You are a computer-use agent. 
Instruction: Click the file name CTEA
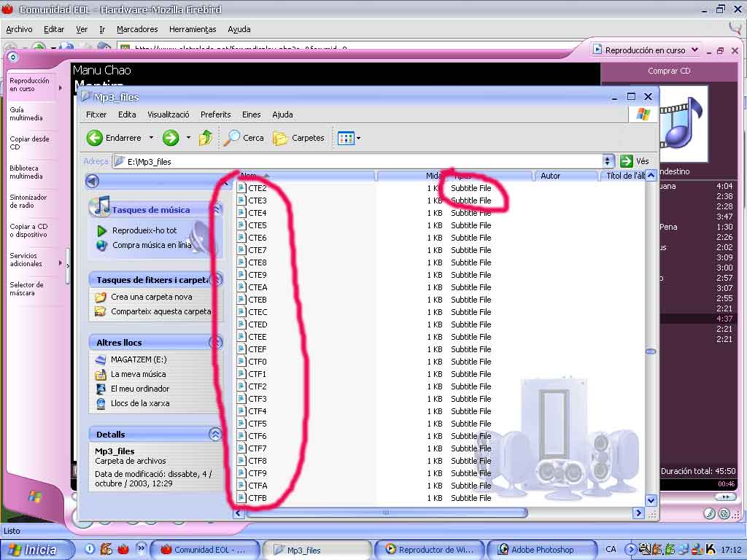[258, 287]
